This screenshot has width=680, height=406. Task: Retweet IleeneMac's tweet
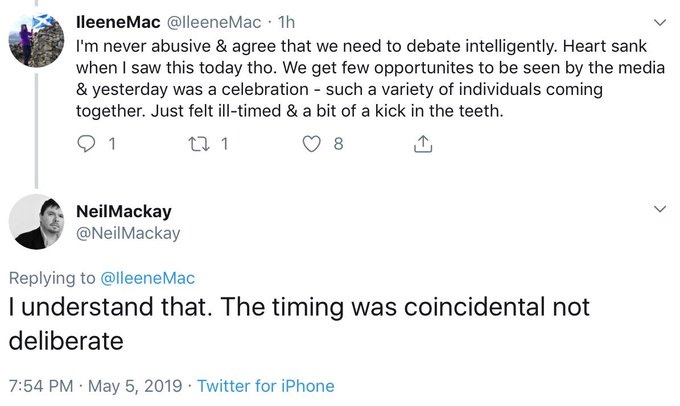(x=199, y=144)
